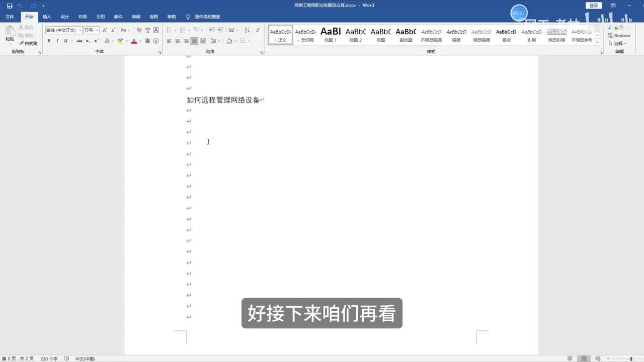Image resolution: width=644 pixels, height=362 pixels.
Task: Open the line spacing dropdown
Action: pos(215,41)
